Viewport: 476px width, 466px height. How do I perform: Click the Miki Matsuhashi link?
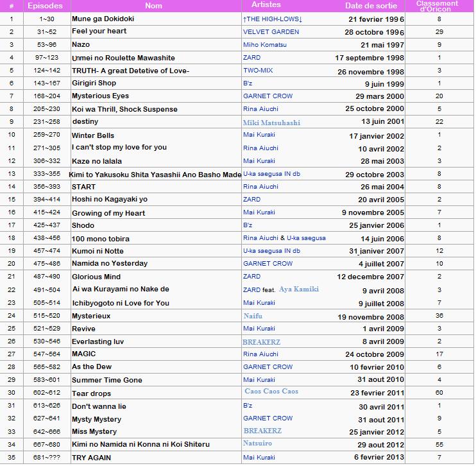271,123
